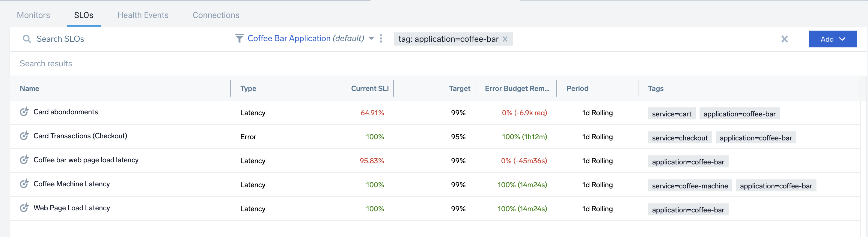This screenshot has width=868, height=237.
Task: Click the SLO icon beside Web Page Load Latency
Action: point(24,208)
